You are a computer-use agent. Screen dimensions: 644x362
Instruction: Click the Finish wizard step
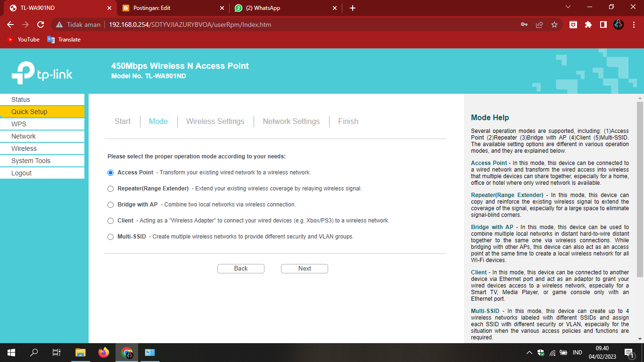pos(348,121)
